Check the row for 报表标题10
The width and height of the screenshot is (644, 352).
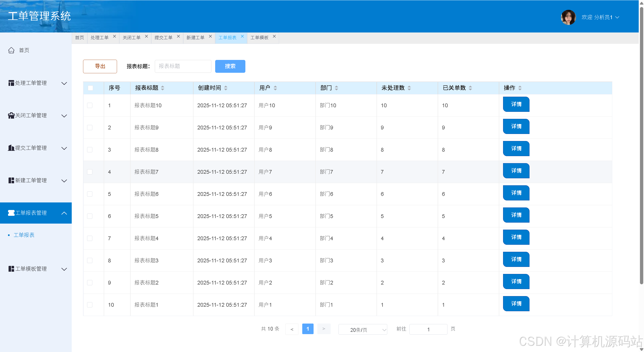pos(90,105)
